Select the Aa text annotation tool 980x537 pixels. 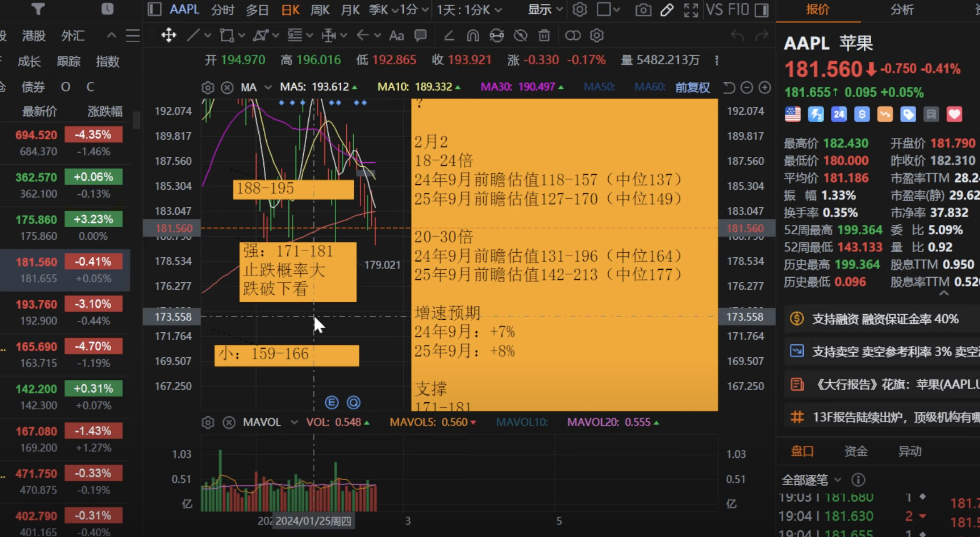[x=396, y=35]
